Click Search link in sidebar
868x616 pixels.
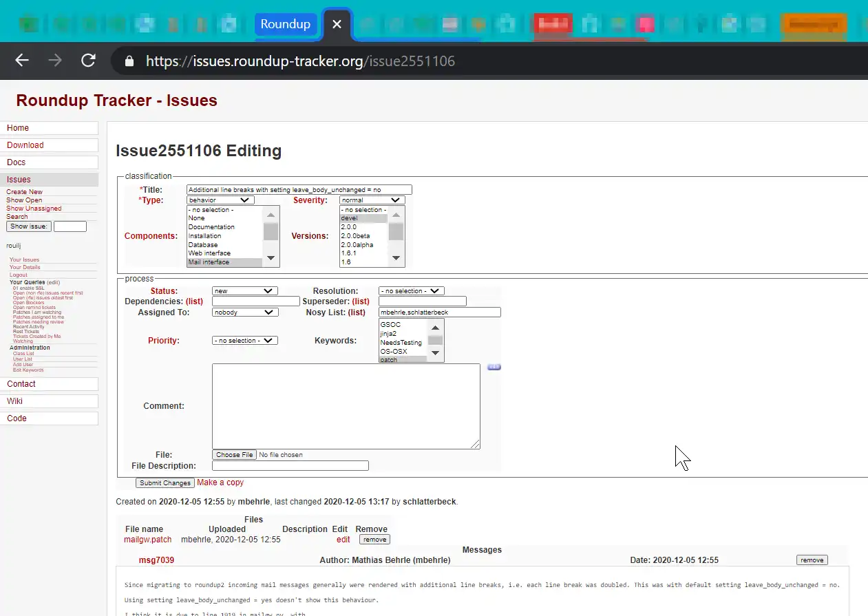tap(17, 217)
